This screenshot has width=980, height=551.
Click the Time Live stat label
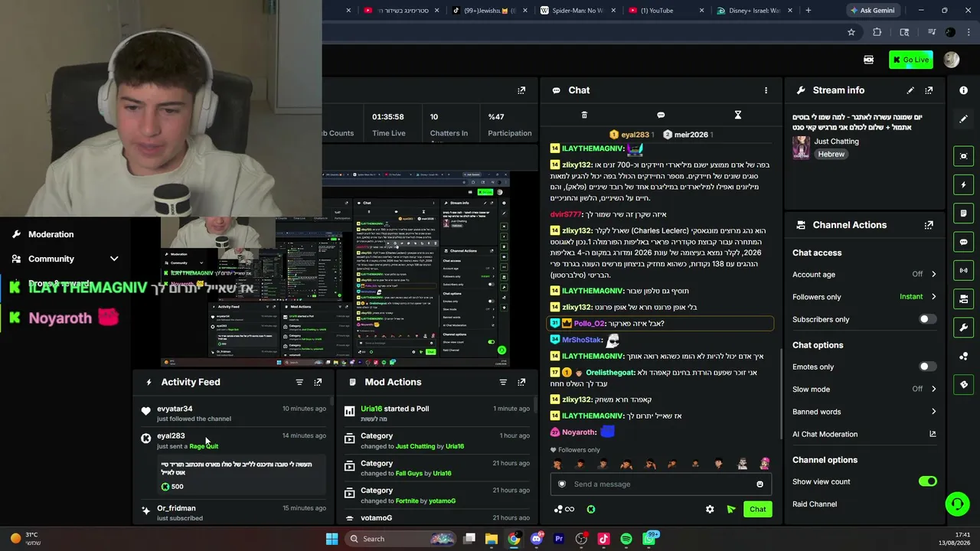[x=389, y=133]
